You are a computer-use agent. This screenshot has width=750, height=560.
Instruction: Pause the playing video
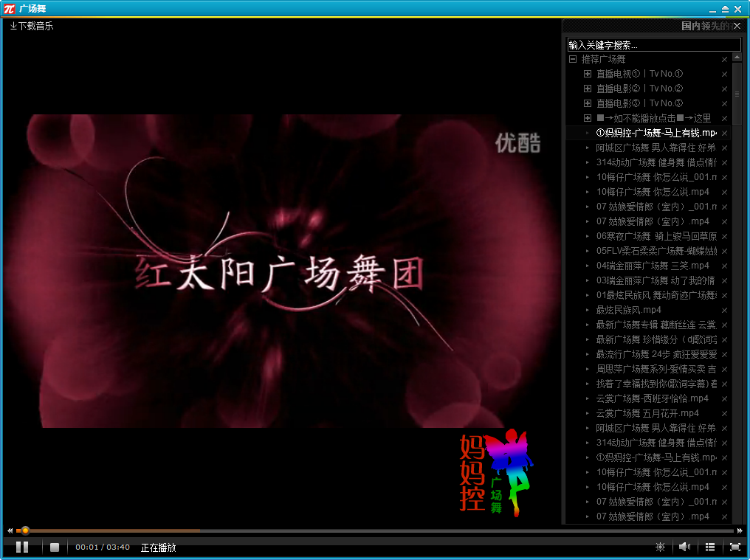(22, 547)
